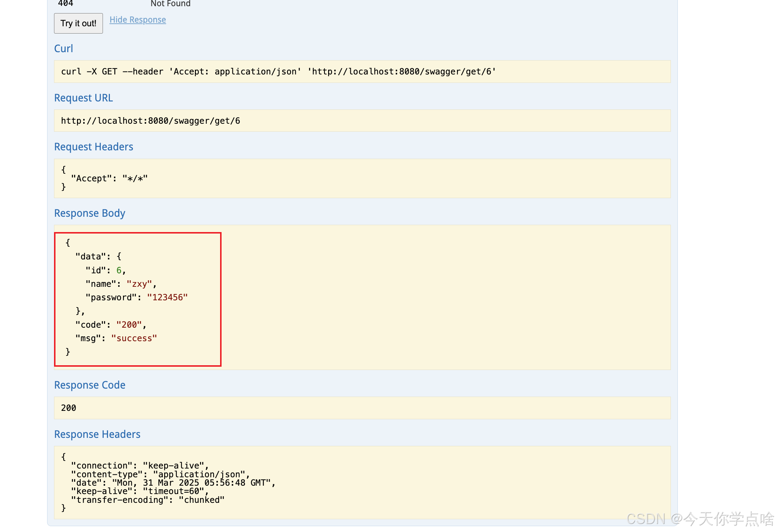Click the content-type response header line
The image size is (776, 532).
click(160, 474)
